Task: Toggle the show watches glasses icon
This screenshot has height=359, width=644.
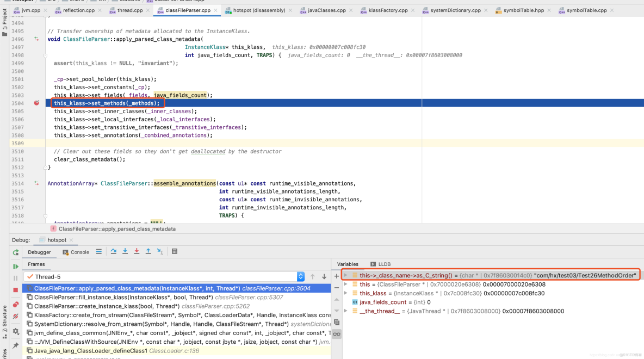Action: (x=337, y=334)
